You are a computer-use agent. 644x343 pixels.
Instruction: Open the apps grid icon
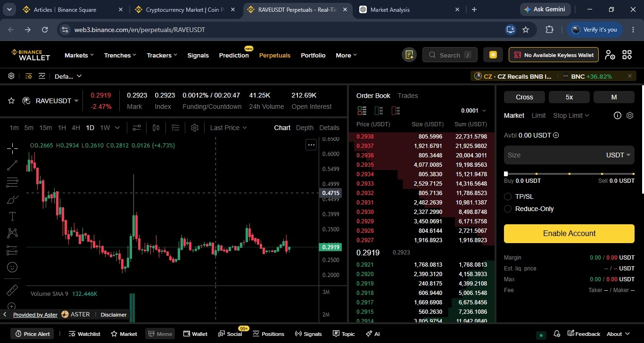click(627, 55)
